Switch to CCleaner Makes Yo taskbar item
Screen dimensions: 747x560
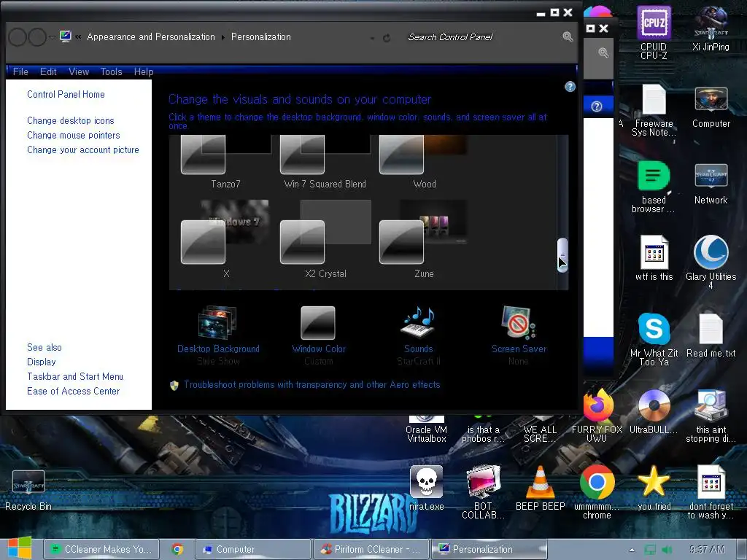point(101,549)
